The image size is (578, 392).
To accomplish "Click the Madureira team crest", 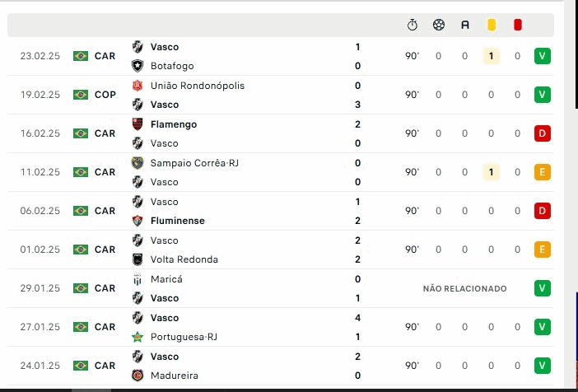I will coord(138,376).
